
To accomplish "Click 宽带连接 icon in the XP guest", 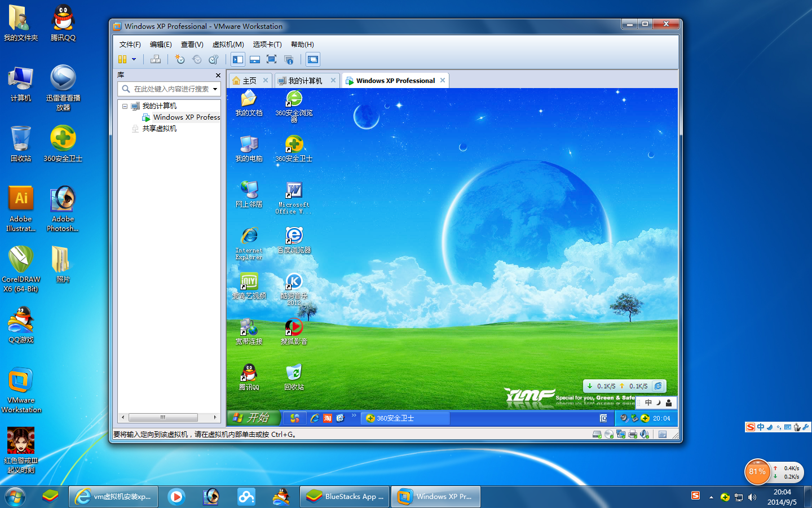I will [x=249, y=332].
